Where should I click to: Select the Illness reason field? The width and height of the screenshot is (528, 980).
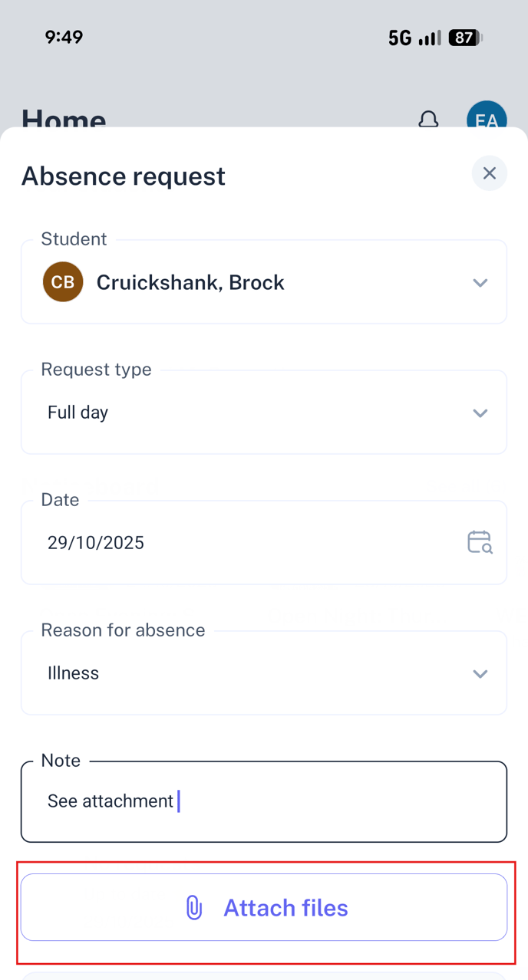pyautogui.click(x=230, y=673)
